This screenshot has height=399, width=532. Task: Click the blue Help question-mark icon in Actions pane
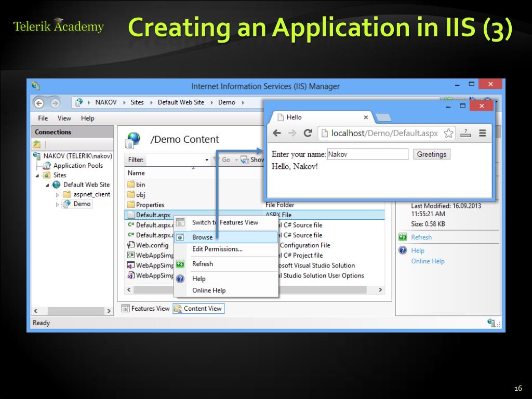[x=403, y=250]
